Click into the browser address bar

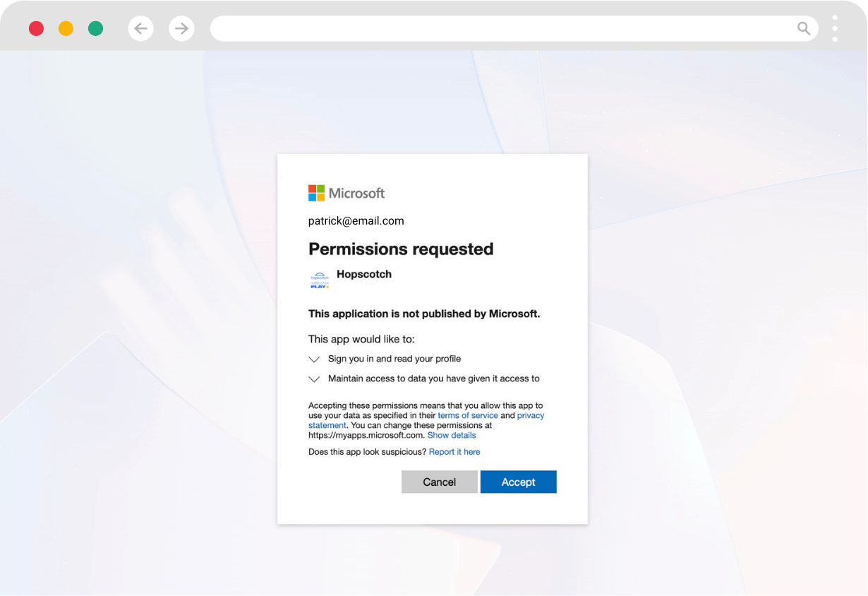[x=514, y=28]
